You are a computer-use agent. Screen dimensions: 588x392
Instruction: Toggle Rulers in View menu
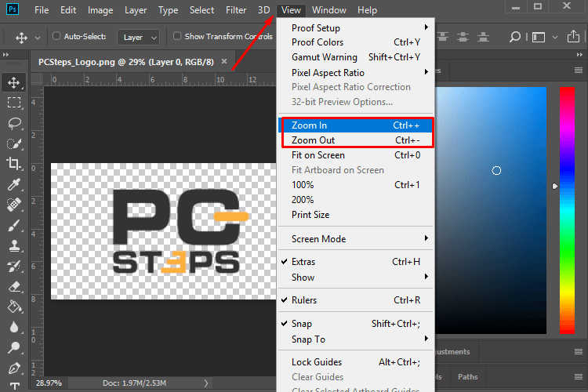[355, 300]
